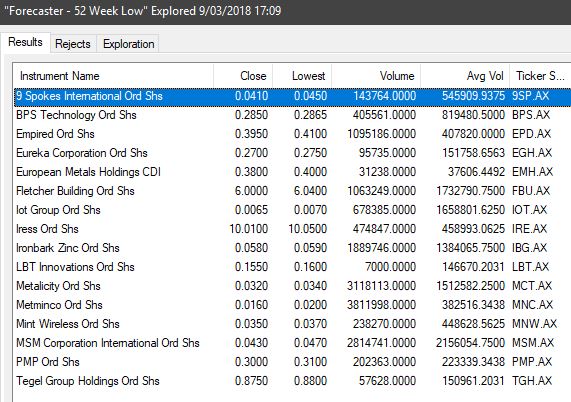
Task: Click Tegel Group lowest value 0.8800
Action: (x=311, y=381)
